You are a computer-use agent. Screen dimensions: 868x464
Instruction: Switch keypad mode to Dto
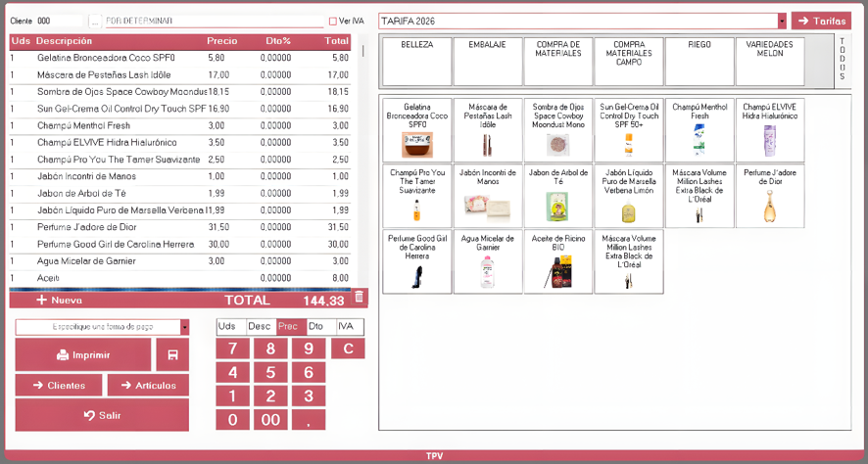(x=321, y=326)
